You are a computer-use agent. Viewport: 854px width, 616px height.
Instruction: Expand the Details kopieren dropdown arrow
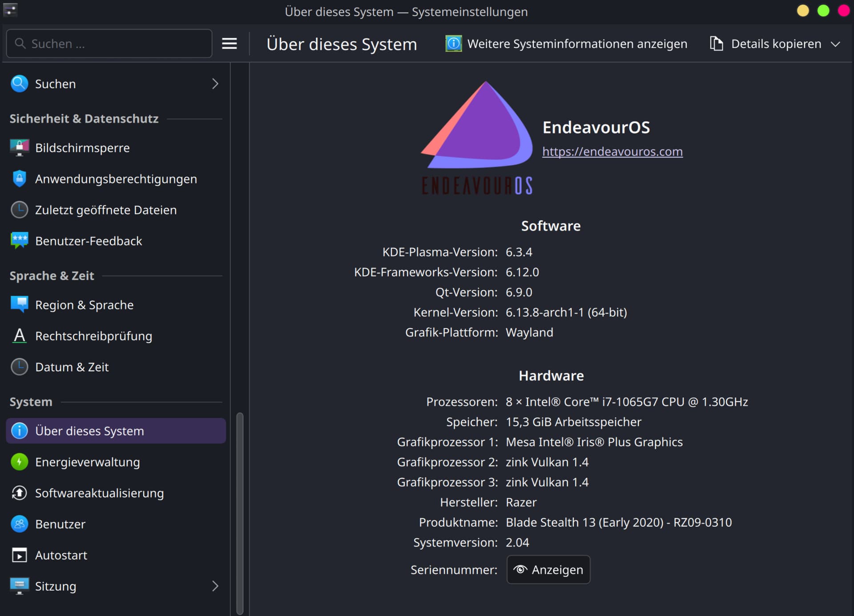coord(836,44)
